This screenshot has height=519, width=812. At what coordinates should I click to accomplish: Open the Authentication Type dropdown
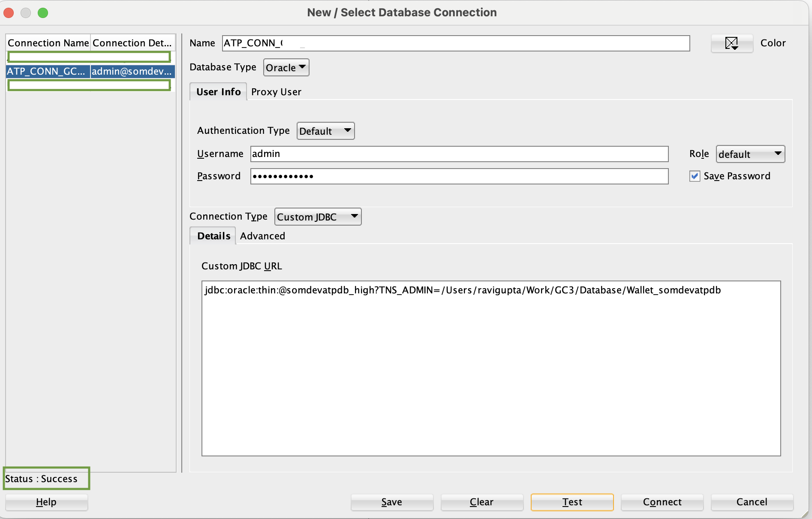(x=325, y=131)
